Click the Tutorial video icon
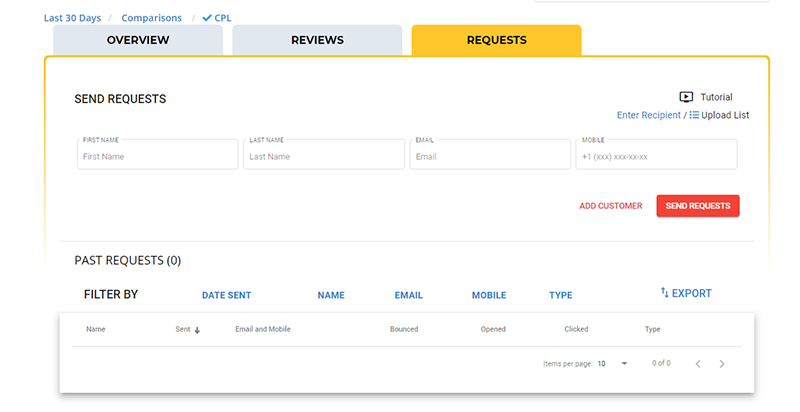Viewport: 800px width, 412px height. pos(686,97)
